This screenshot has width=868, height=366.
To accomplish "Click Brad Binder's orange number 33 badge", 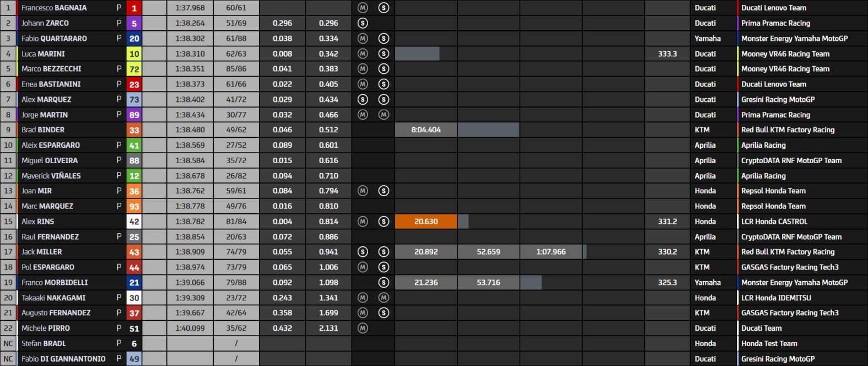I will click(134, 130).
